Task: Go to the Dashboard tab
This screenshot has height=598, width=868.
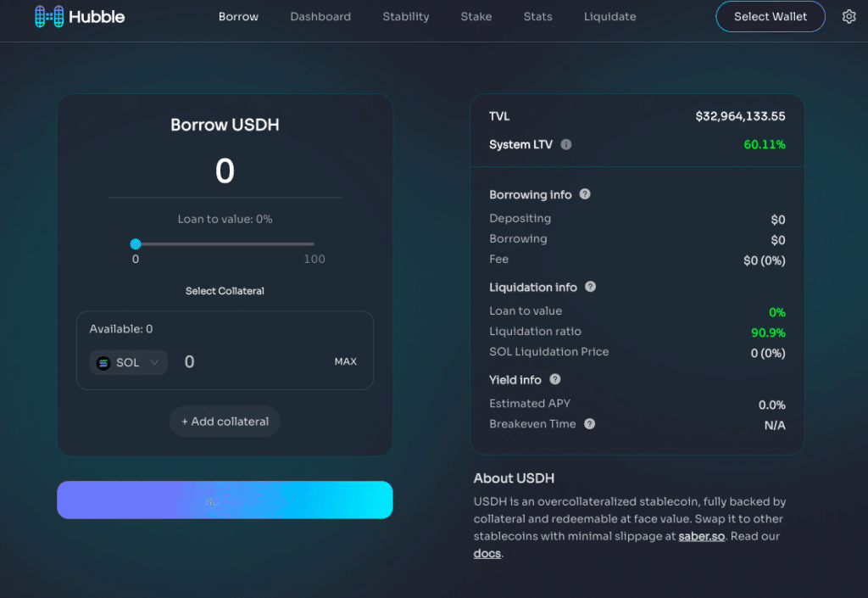Action: (x=320, y=17)
